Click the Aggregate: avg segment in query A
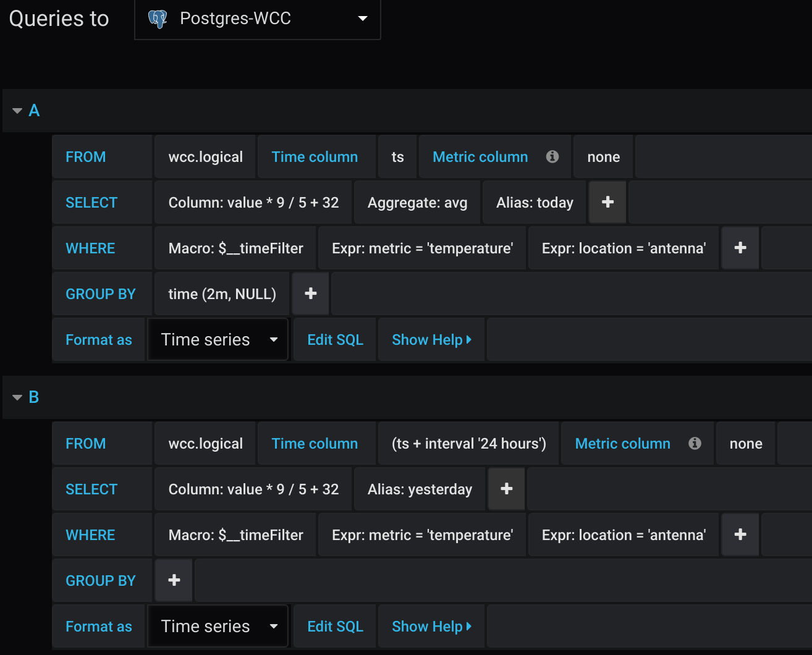The image size is (812, 655). [x=417, y=202]
